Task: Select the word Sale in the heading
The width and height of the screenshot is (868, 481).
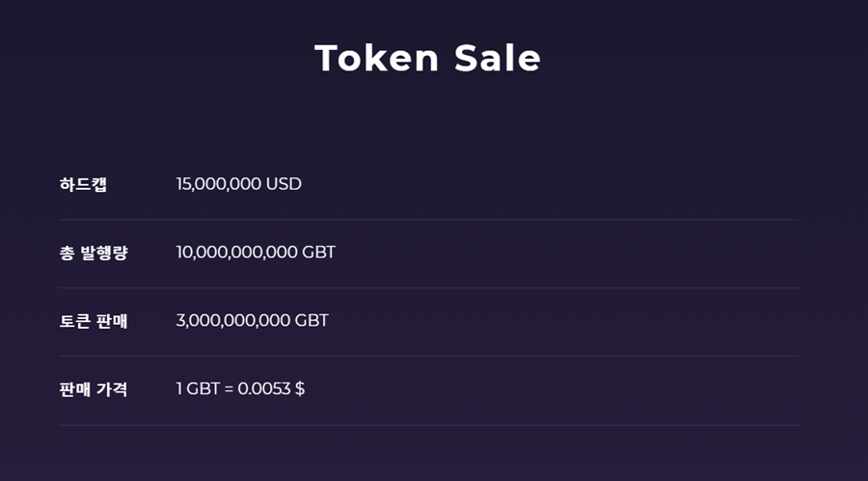Action: pos(498,58)
